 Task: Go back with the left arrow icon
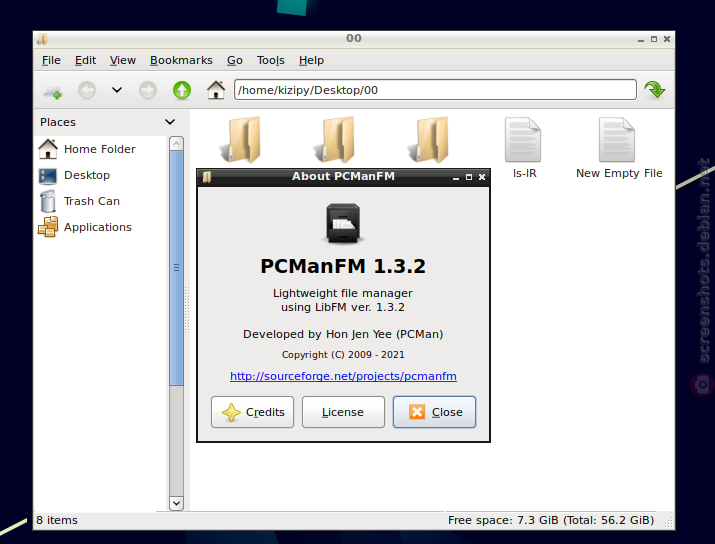tap(87, 90)
